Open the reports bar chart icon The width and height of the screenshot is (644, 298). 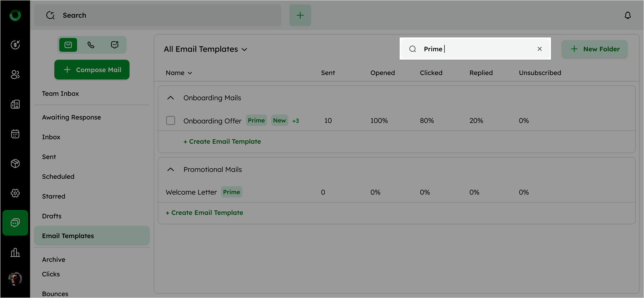pyautogui.click(x=15, y=253)
